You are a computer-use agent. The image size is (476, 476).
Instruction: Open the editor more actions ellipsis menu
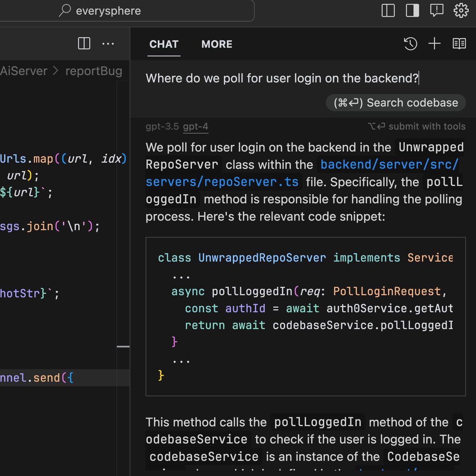[108, 44]
